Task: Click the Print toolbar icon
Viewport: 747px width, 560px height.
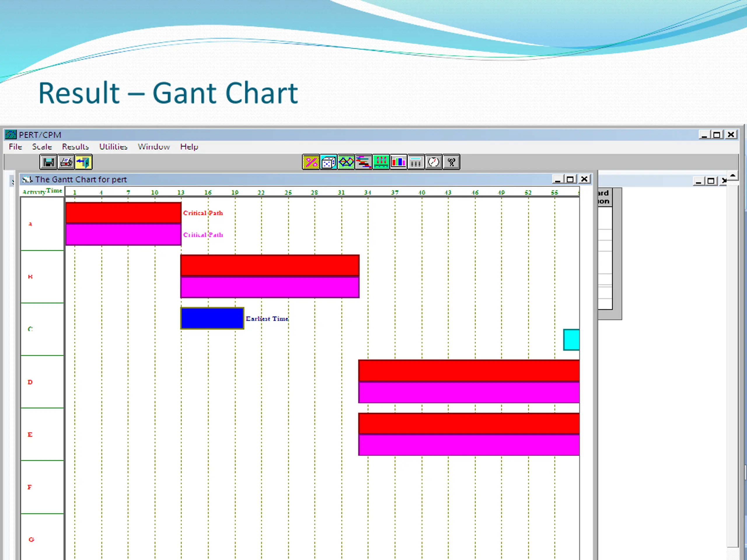Action: tap(66, 162)
